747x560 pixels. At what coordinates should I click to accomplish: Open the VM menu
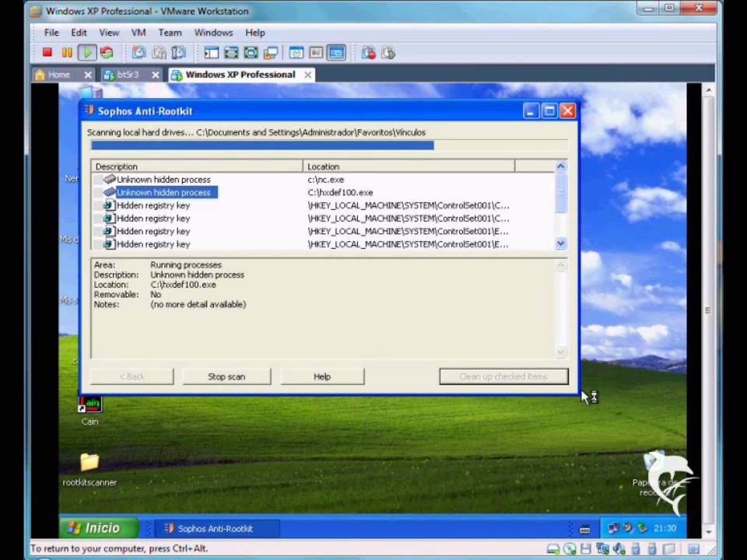pos(139,33)
